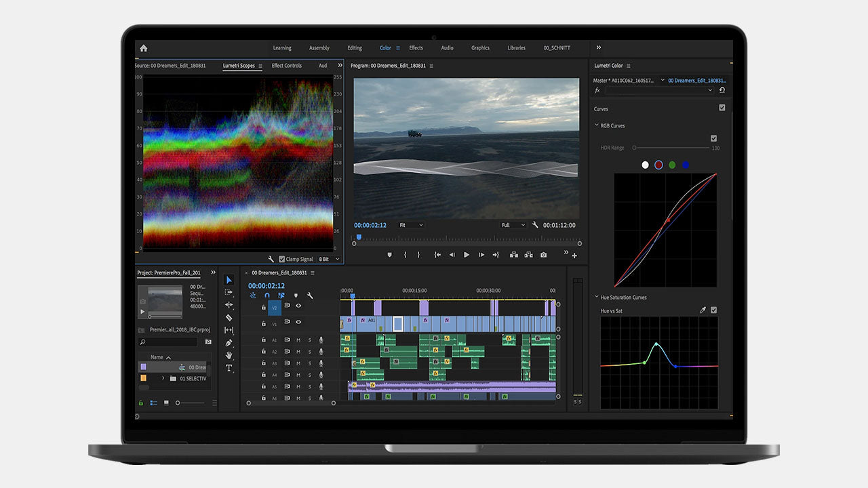This screenshot has width=868, height=488.
Task: Click the timeline timecode 00:00:02:12
Action: coord(267,286)
